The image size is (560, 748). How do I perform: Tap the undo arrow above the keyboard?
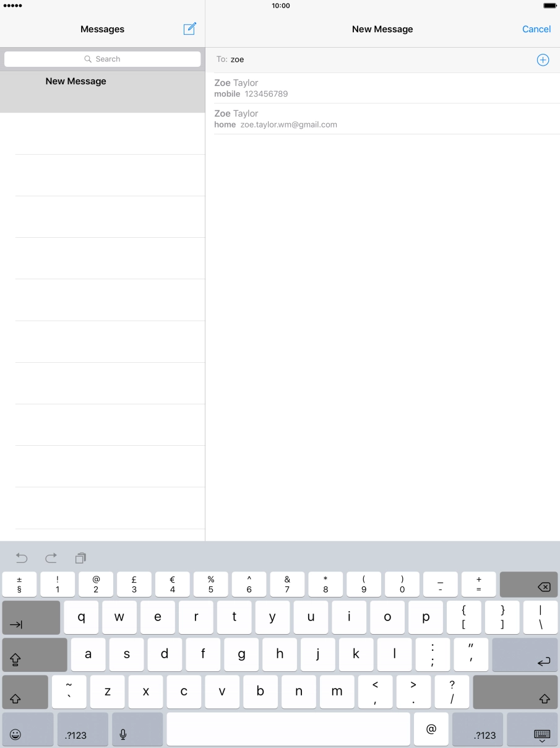click(x=22, y=558)
